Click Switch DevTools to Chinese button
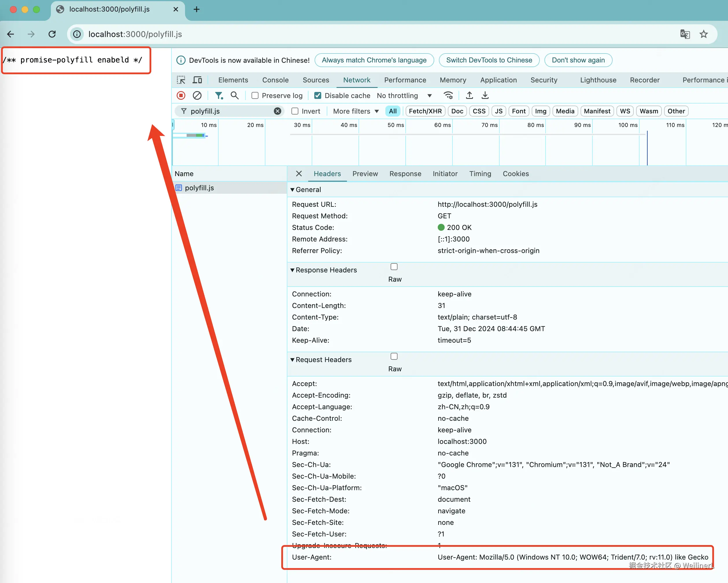 click(x=489, y=60)
